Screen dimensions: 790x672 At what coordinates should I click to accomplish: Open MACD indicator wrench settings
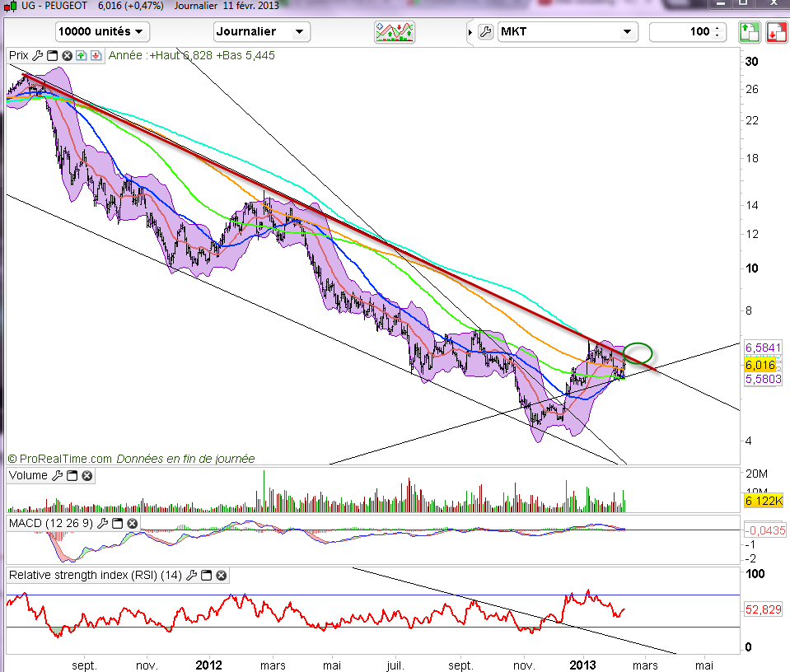pyautogui.click(x=102, y=523)
